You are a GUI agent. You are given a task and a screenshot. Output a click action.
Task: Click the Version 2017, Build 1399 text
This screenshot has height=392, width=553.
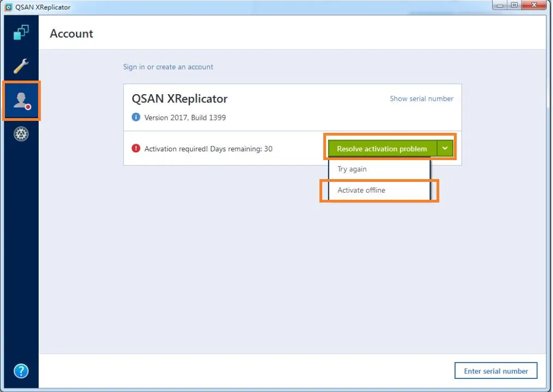click(x=185, y=118)
